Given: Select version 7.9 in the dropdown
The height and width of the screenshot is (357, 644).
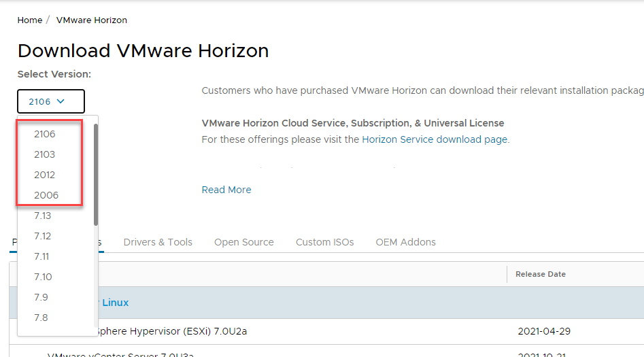Looking at the screenshot, I should tap(41, 297).
